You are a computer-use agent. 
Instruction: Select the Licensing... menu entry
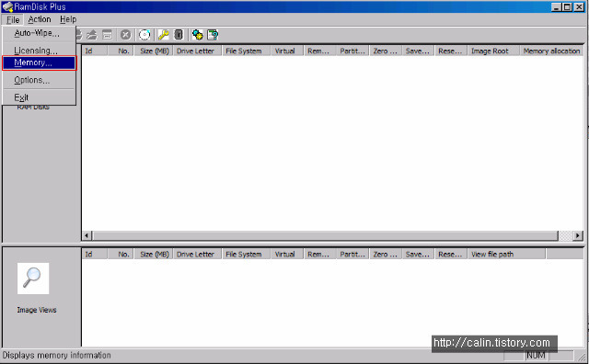coord(39,51)
